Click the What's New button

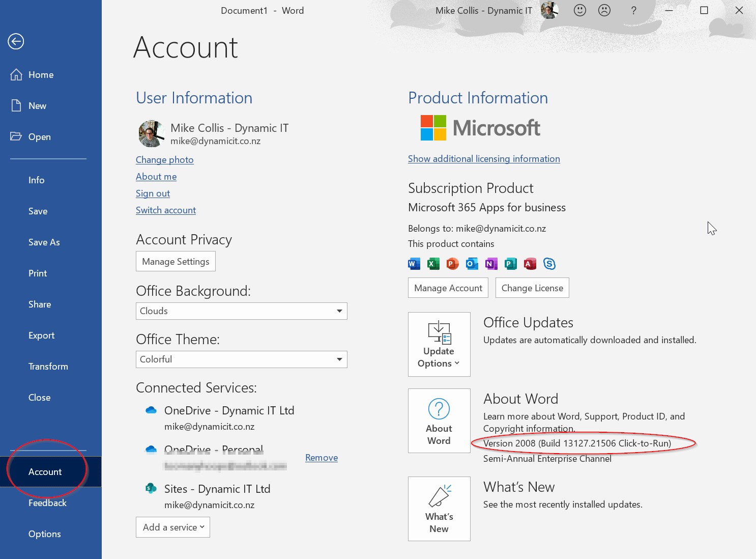[439, 509]
